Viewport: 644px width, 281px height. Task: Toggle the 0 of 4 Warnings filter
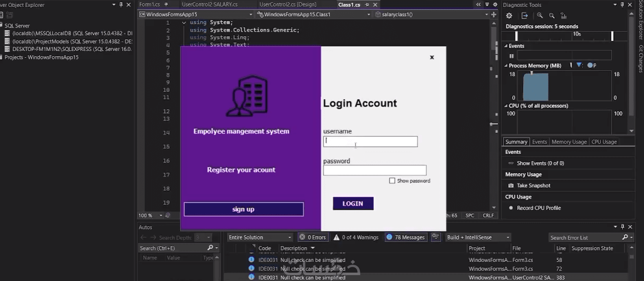[x=356, y=237]
